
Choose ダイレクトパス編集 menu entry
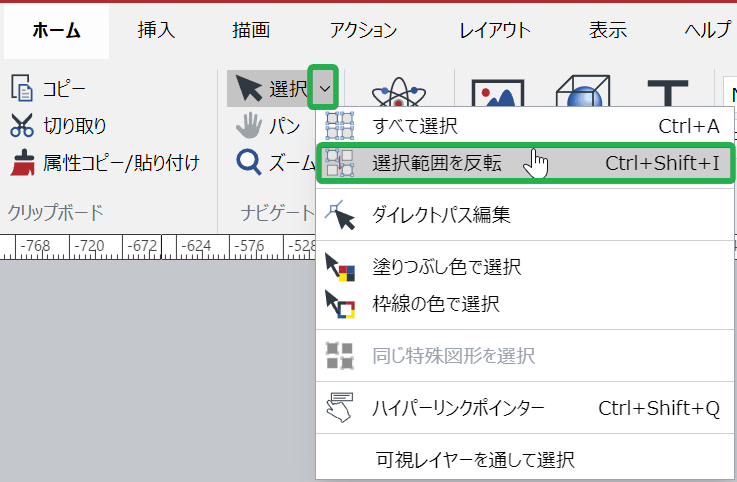click(525, 214)
